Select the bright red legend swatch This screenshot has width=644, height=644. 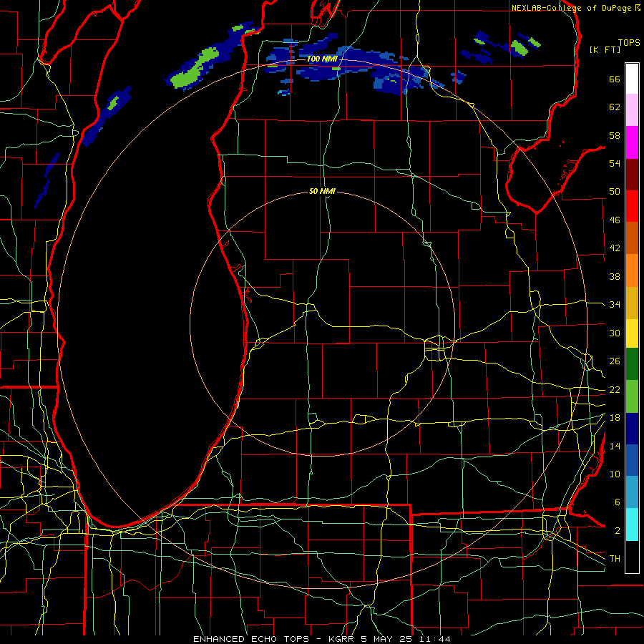(x=632, y=206)
